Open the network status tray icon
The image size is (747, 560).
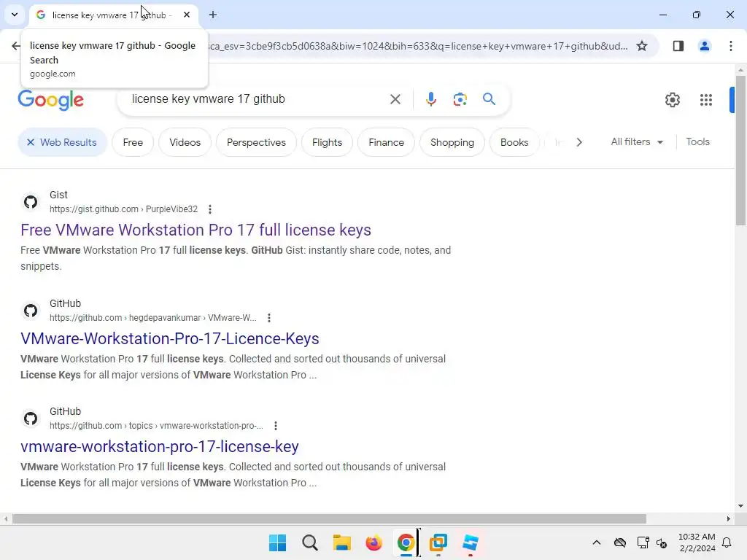(x=643, y=542)
